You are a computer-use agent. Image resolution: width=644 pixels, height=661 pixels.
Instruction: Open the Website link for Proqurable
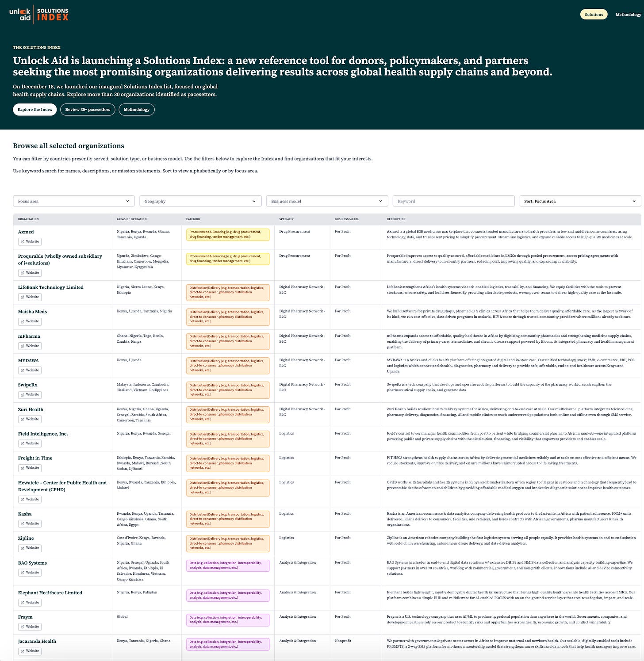(x=30, y=273)
